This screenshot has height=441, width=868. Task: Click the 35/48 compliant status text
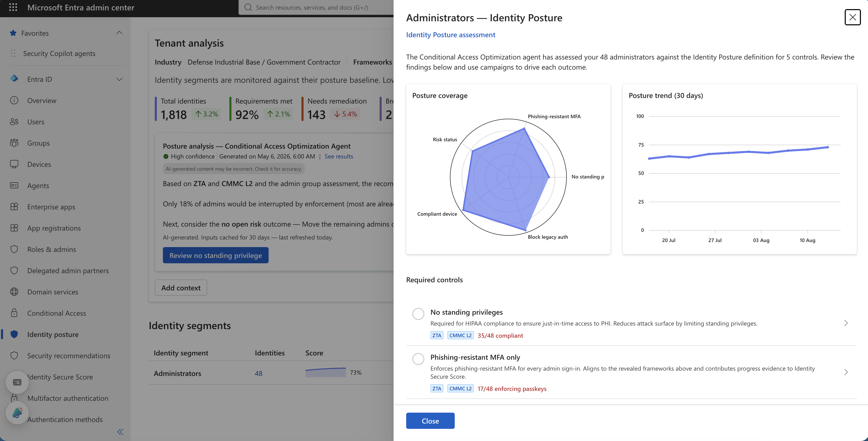pos(500,335)
